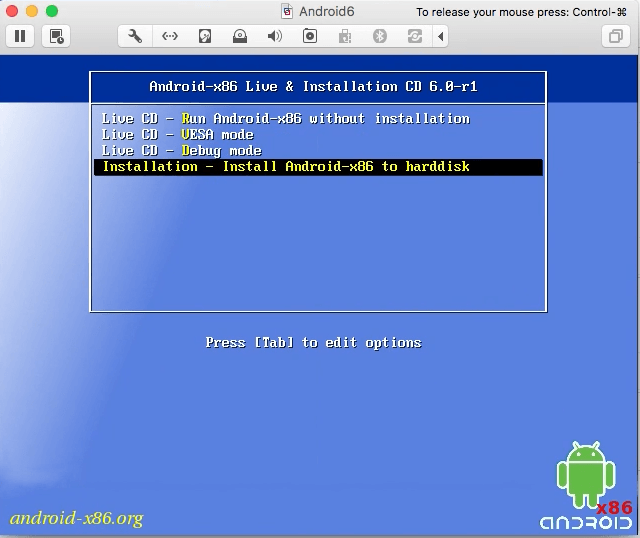Open sound card speaker icon
This screenshot has width=640, height=538.
coord(275,36)
